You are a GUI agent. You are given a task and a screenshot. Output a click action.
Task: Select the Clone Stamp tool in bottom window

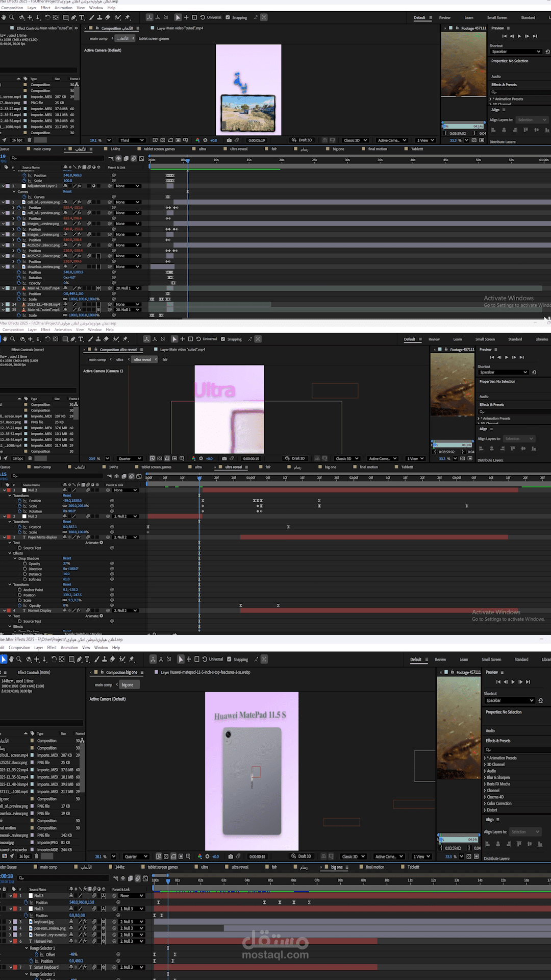coord(104,659)
